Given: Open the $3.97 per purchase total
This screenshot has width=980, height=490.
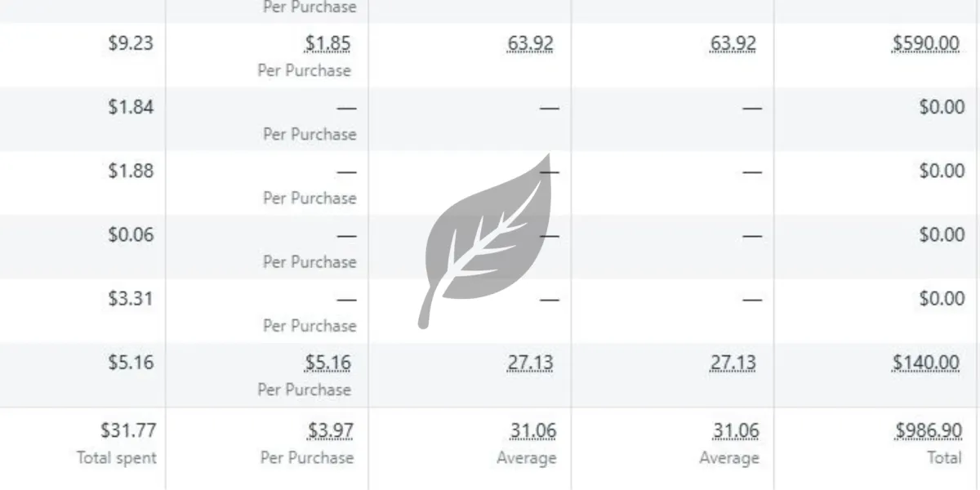Looking at the screenshot, I should coord(329,430).
